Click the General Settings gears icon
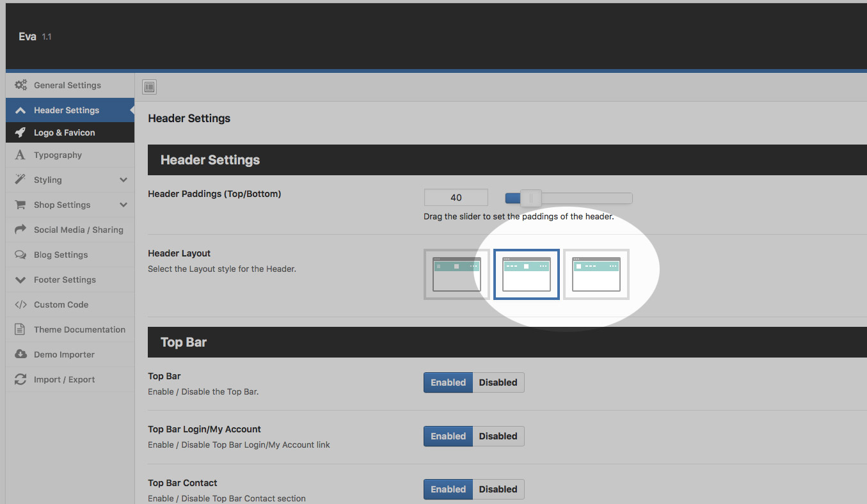The height and width of the screenshot is (504, 867). click(21, 85)
